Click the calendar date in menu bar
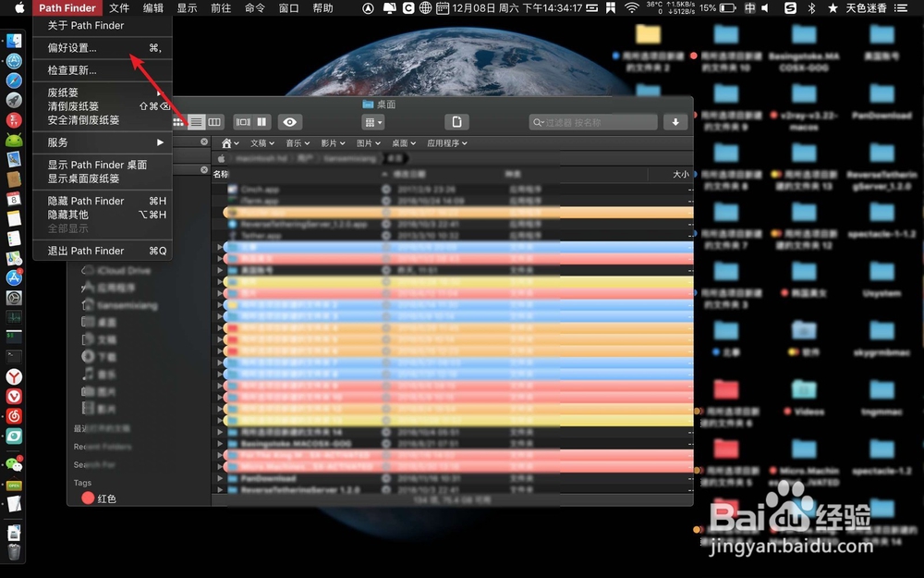 (517, 7)
